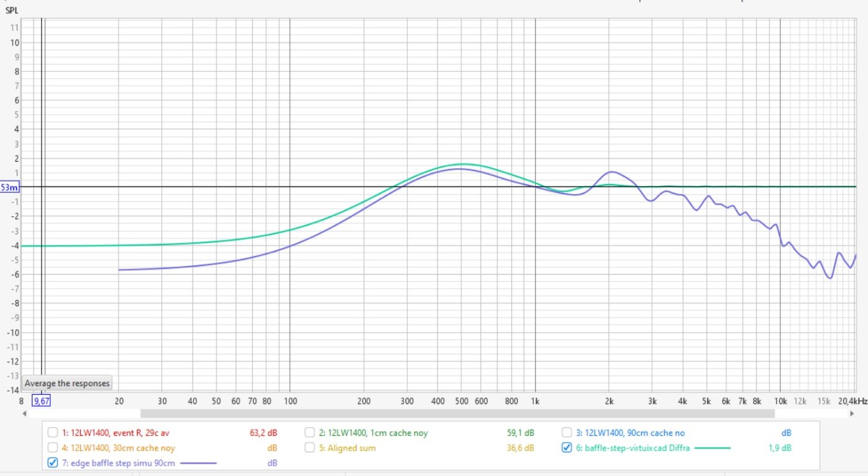868x476 pixels.
Task: Click the horizontal scrollbar thumb
Action: pos(457,413)
